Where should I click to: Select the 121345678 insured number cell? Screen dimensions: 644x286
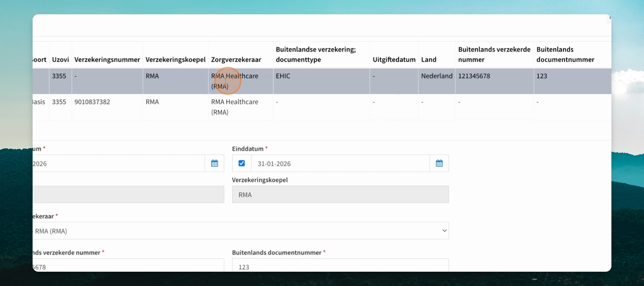494,81
